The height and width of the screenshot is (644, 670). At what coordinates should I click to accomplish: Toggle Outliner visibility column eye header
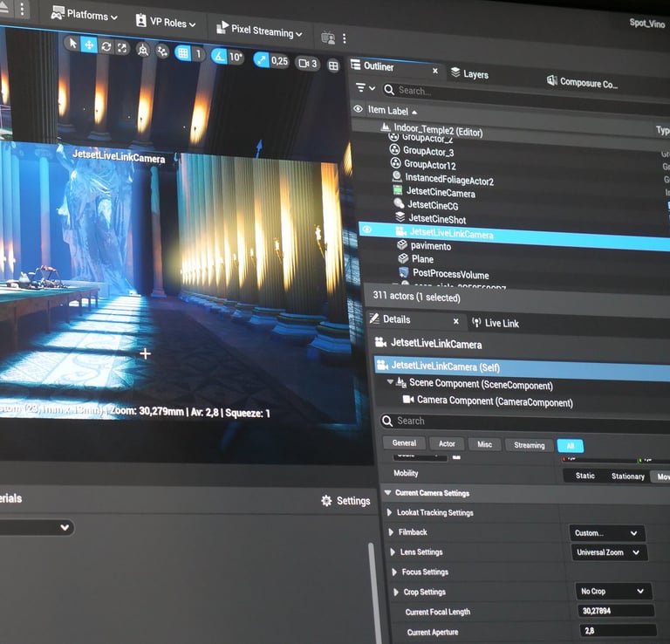[358, 109]
